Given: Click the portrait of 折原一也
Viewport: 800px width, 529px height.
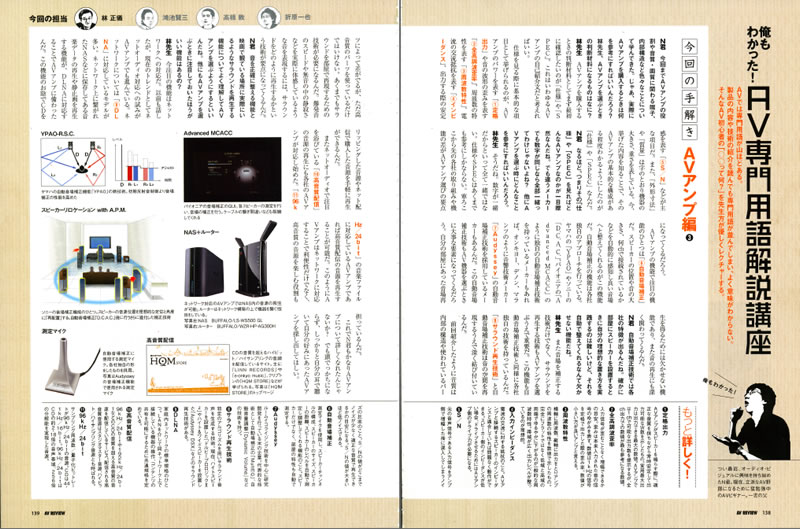Looking at the screenshot, I should 266,17.
